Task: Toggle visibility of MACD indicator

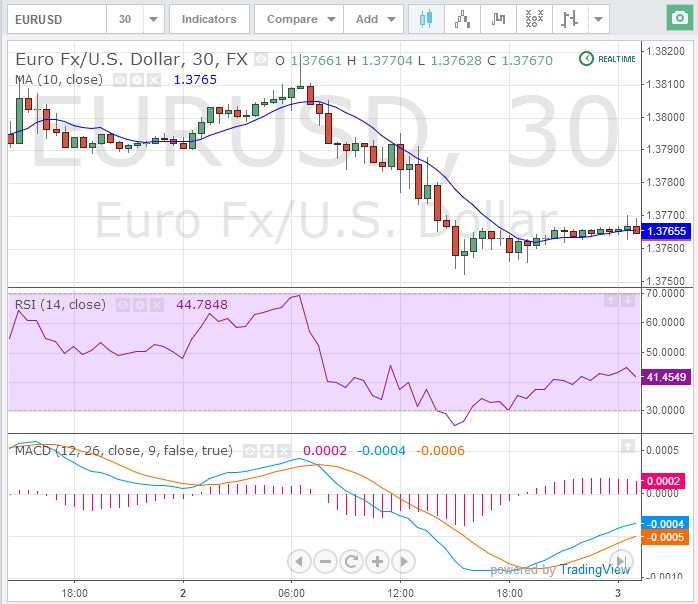Action: (x=250, y=451)
